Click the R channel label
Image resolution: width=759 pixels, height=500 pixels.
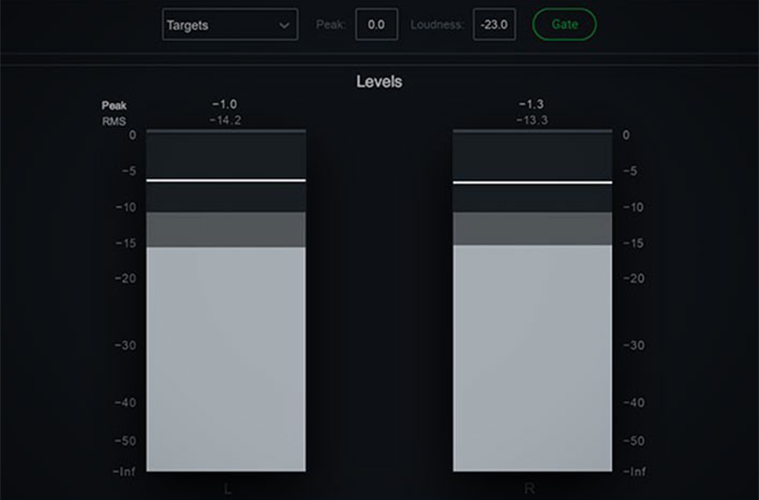pyautogui.click(x=529, y=488)
